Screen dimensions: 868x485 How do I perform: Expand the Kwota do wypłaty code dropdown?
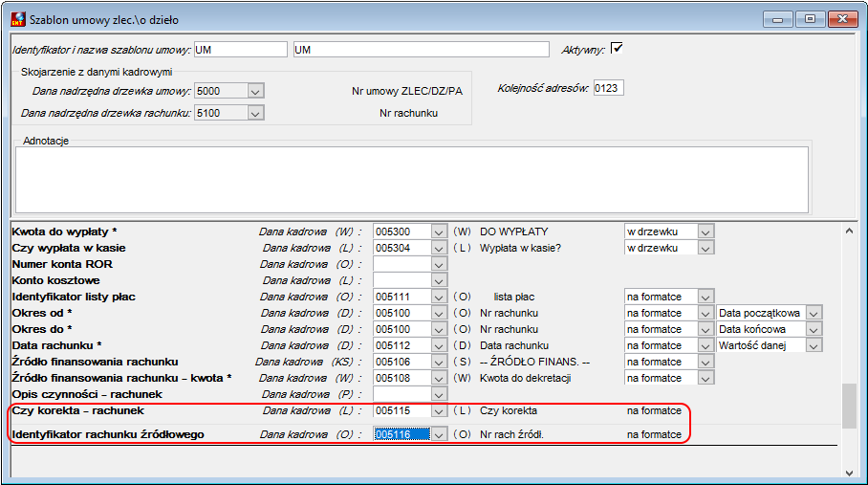[x=439, y=232]
